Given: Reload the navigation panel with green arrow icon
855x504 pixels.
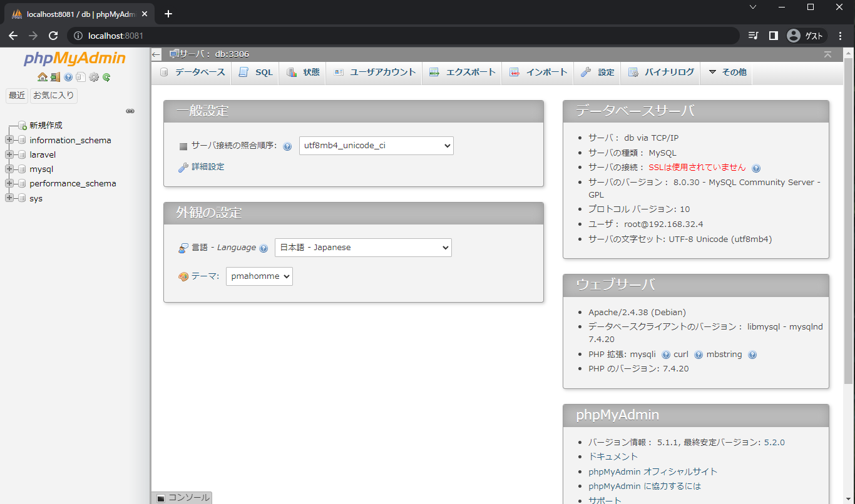Looking at the screenshot, I should pyautogui.click(x=106, y=77).
